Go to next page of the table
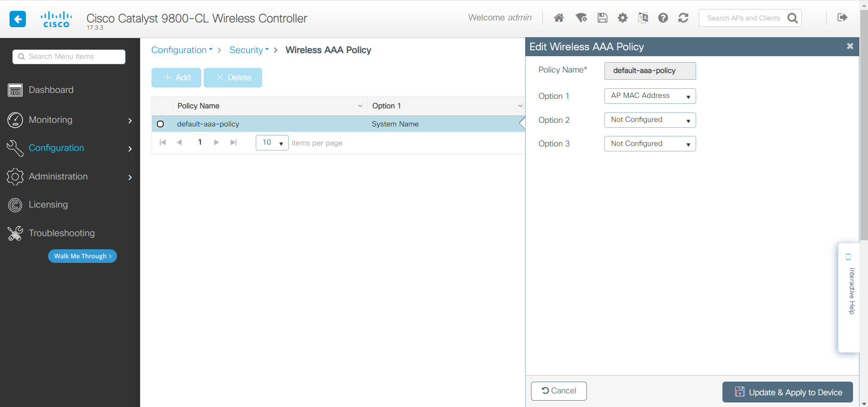This screenshot has width=868, height=407. [216, 142]
